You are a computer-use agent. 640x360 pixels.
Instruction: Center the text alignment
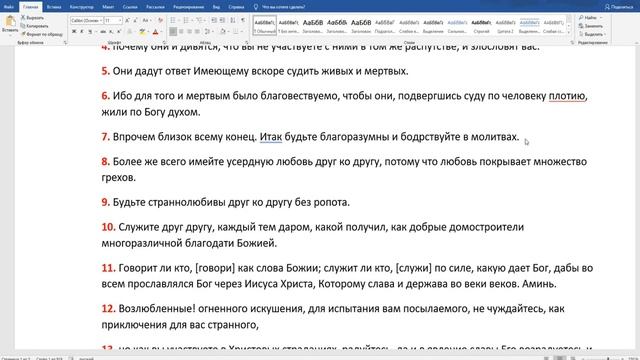coord(181,31)
